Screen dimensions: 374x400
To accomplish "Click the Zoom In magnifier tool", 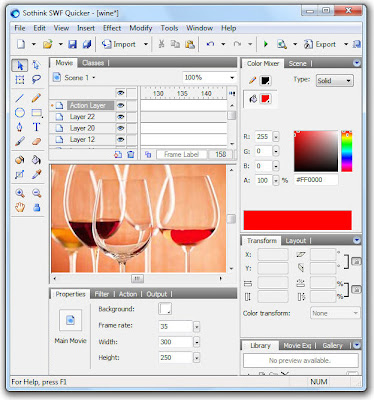I will [x=20, y=193].
